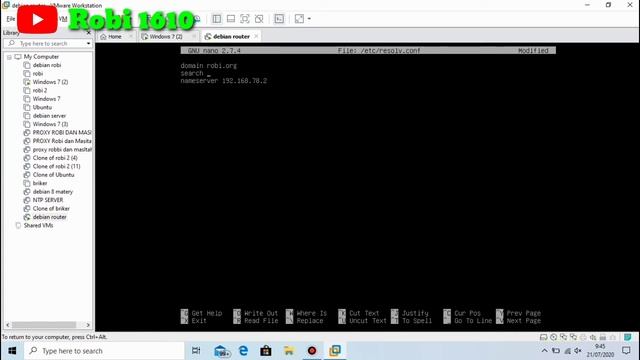Open the Windows Start menu
This screenshot has width=640, height=360.
point(12,351)
